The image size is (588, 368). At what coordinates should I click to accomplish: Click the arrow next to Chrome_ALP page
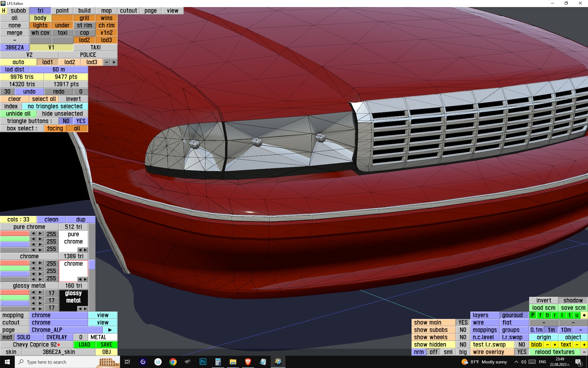tap(110, 330)
